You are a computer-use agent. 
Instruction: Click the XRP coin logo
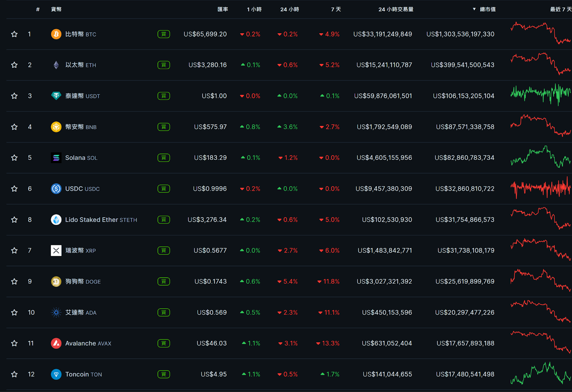[x=56, y=250]
